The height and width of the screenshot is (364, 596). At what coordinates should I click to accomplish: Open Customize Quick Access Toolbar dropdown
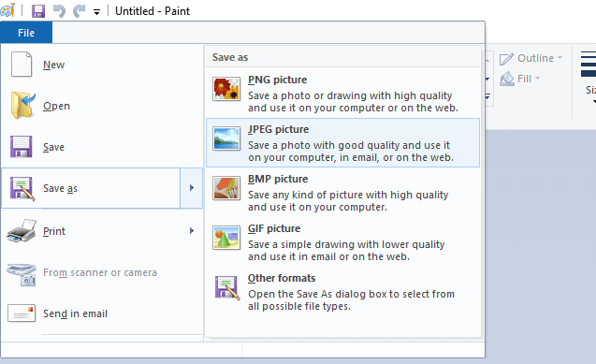(96, 12)
